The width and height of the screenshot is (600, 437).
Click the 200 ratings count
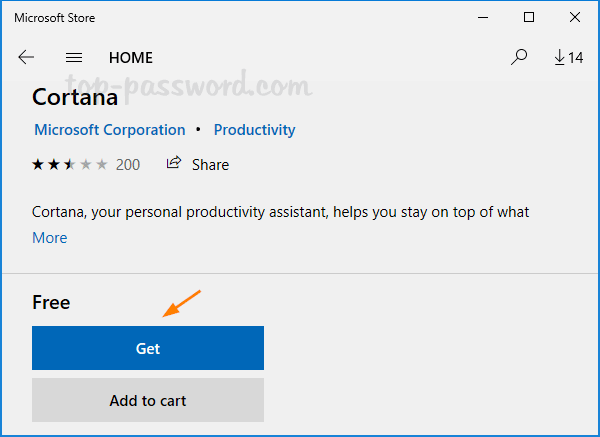(128, 164)
